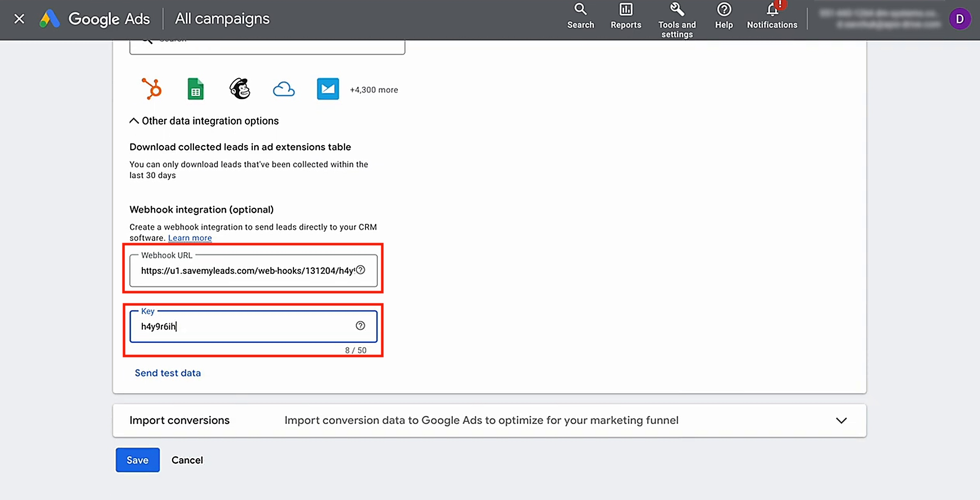The width and height of the screenshot is (980, 500).
Task: Click the Google Ads logo
Action: point(95,19)
